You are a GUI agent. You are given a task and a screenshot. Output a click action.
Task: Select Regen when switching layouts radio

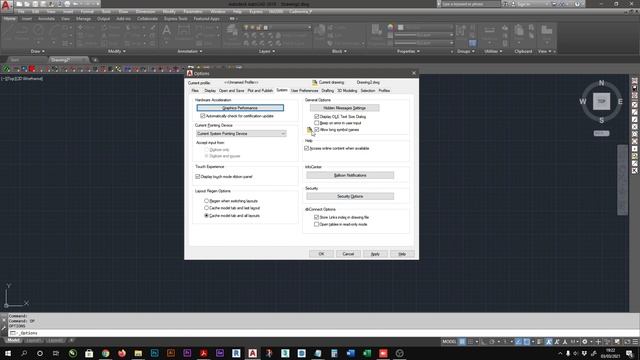pyautogui.click(x=206, y=201)
